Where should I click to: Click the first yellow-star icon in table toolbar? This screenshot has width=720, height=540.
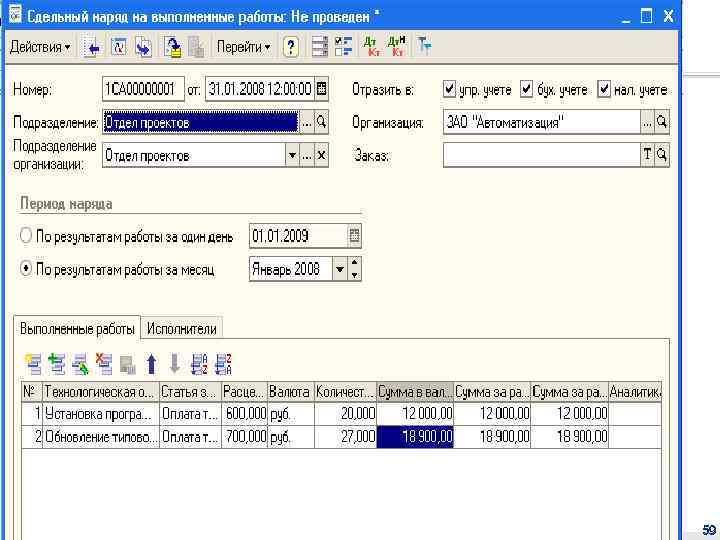(33, 364)
